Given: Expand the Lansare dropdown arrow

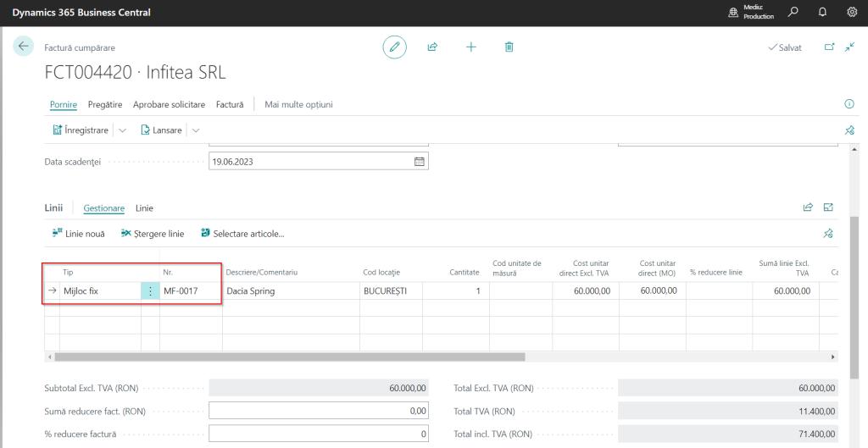Looking at the screenshot, I should 196,130.
